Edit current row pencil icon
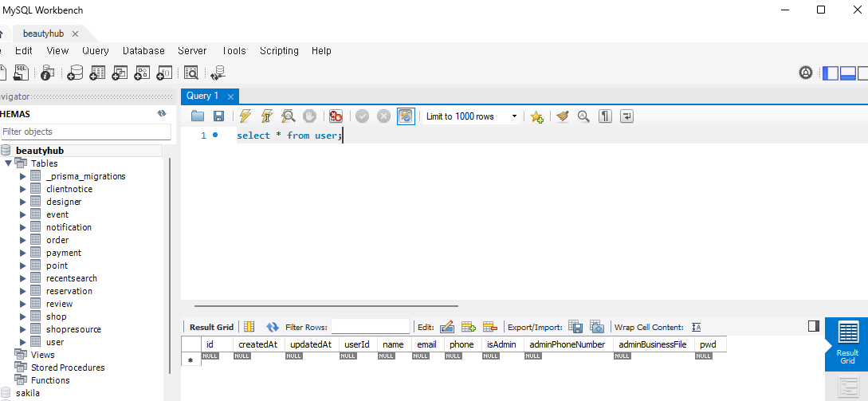This screenshot has width=868, height=401. pos(447,327)
